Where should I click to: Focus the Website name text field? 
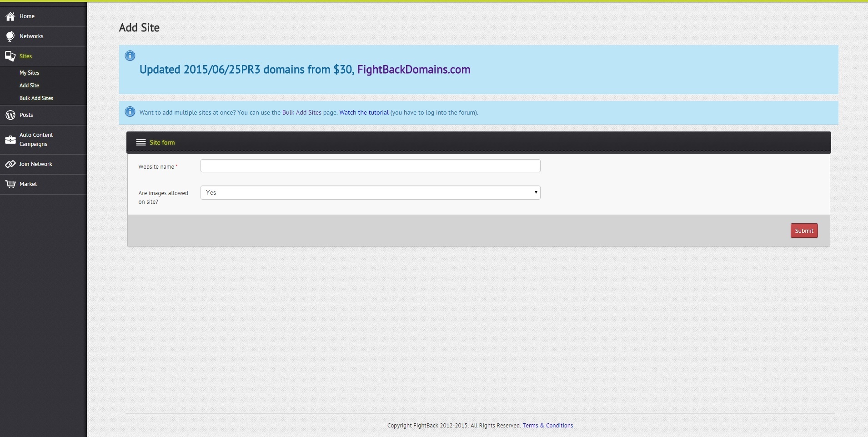point(370,166)
